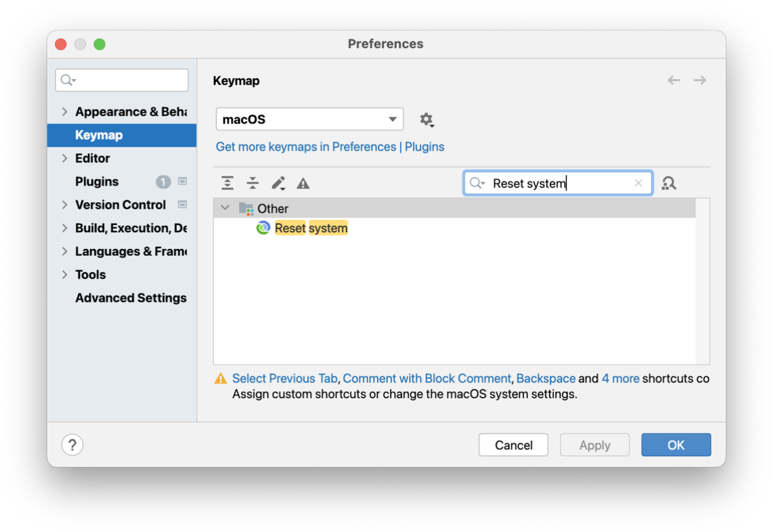The height and width of the screenshot is (532, 773).
Task: Click the green zoom window button
Action: (100, 45)
